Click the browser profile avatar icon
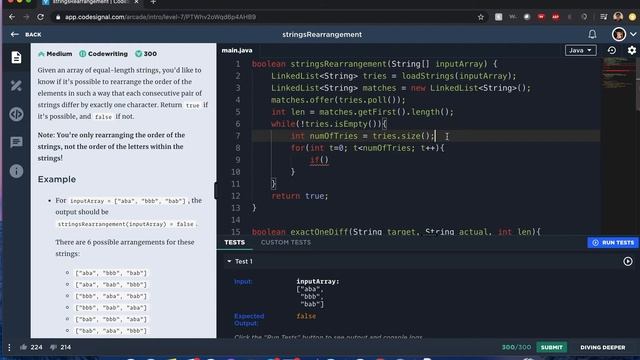The height and width of the screenshot is (360, 640). click(x=618, y=17)
